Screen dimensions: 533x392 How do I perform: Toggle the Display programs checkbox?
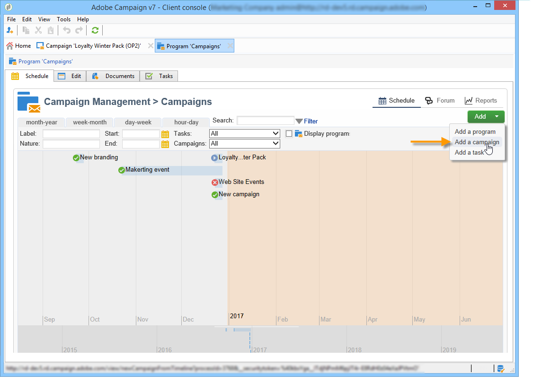tap(289, 134)
